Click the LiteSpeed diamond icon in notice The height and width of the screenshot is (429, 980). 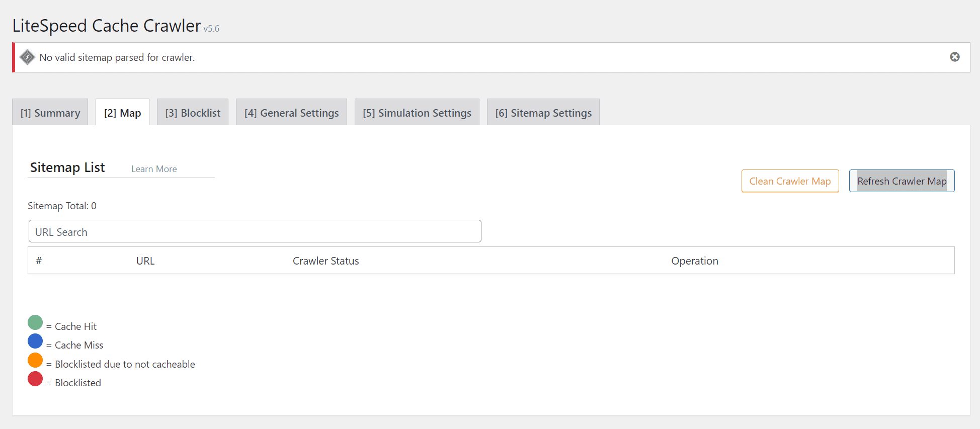pos(27,57)
